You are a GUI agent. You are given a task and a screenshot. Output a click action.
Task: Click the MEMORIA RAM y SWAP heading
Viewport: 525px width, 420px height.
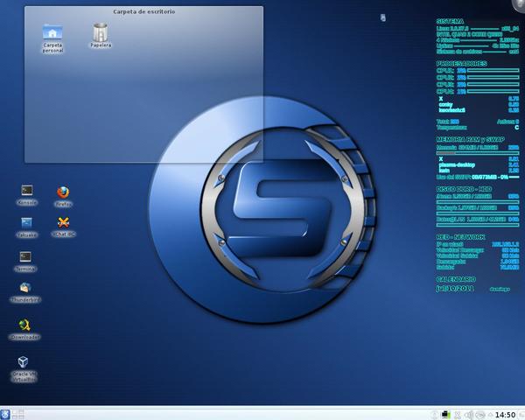coord(470,139)
